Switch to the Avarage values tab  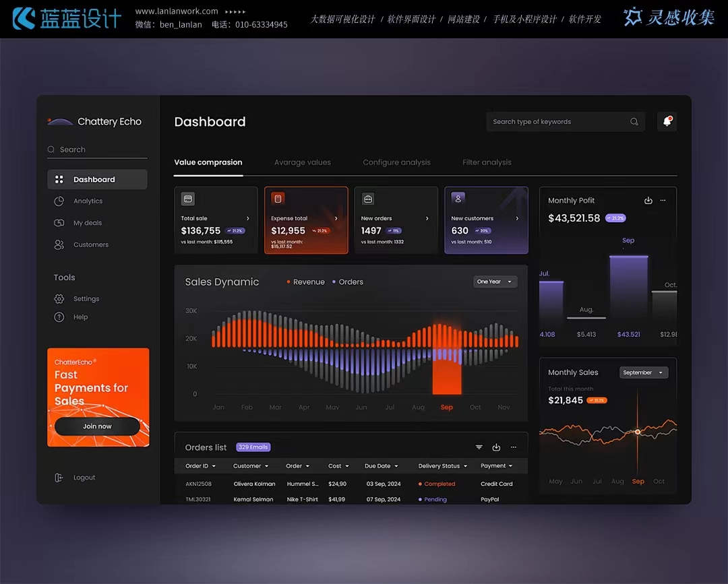point(302,162)
